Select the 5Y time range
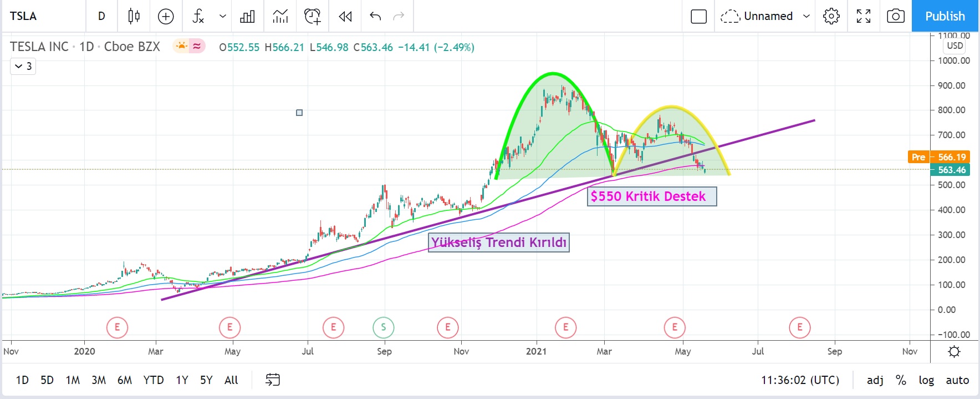 (206, 380)
